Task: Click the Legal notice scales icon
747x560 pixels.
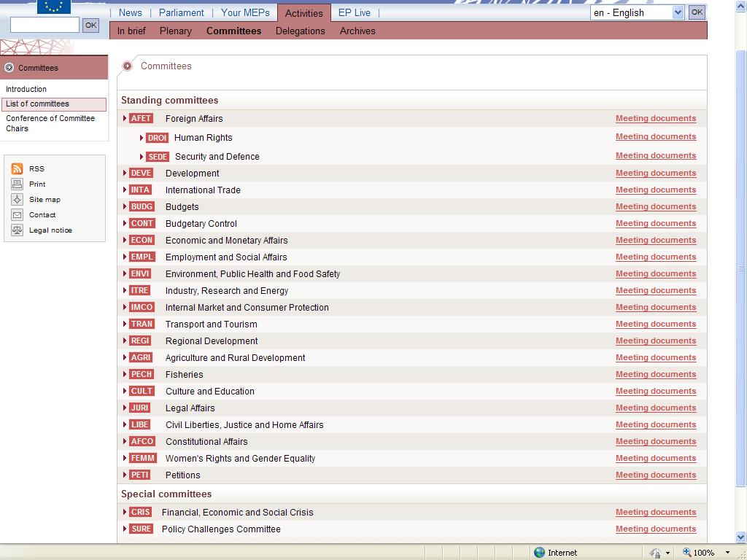Action: point(17,230)
